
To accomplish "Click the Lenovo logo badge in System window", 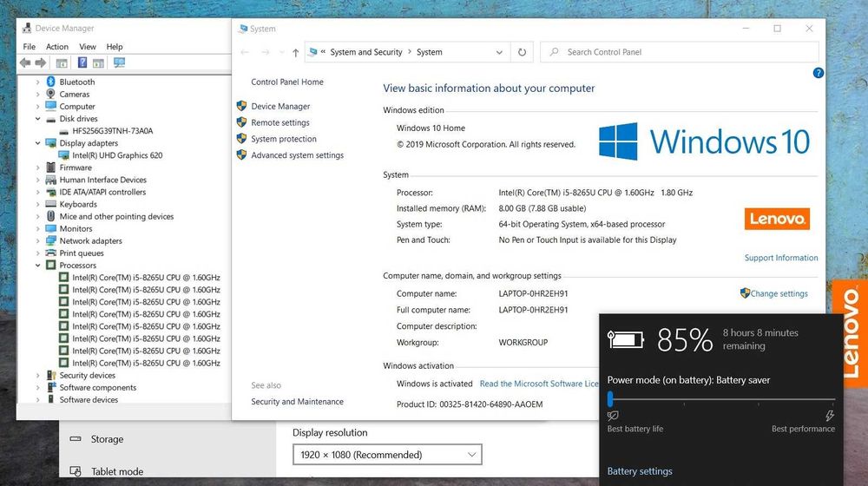I will (x=777, y=219).
